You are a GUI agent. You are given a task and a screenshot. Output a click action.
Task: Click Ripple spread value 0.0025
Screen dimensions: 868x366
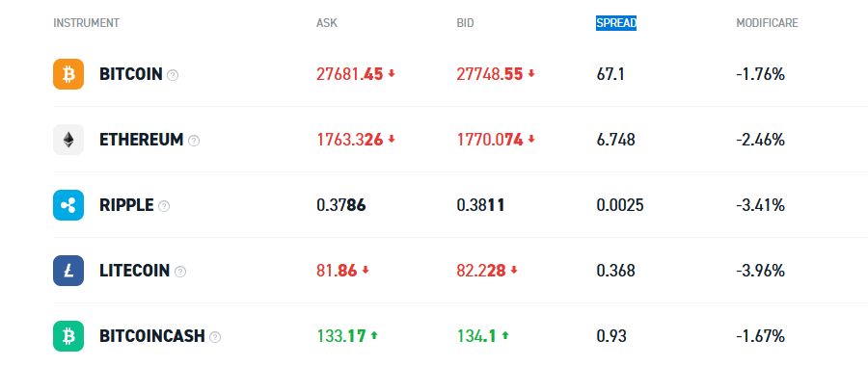coord(620,205)
